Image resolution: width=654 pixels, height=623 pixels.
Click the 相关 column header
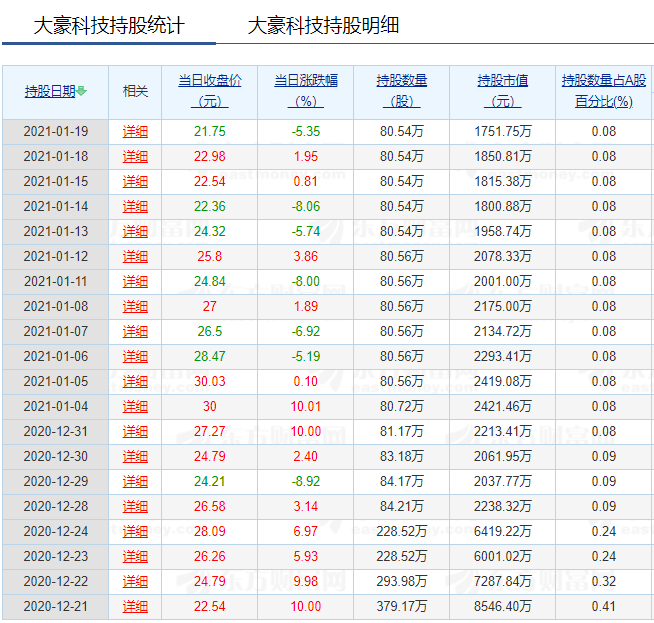tap(135, 91)
